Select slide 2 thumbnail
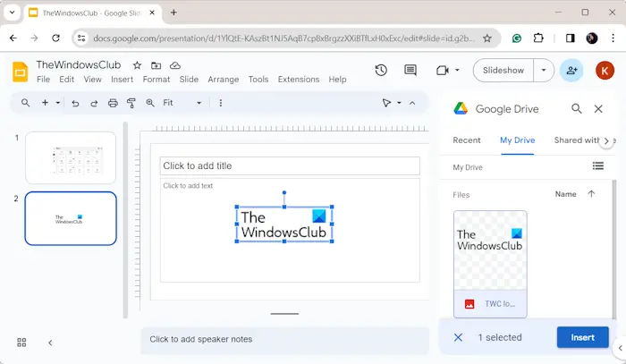This screenshot has height=364, width=626. point(71,218)
